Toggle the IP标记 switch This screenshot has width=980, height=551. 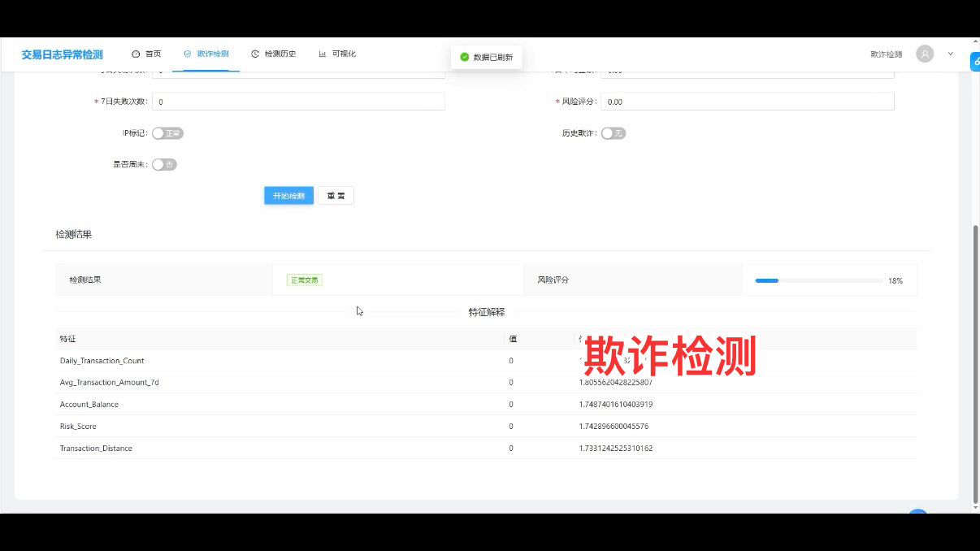pyautogui.click(x=167, y=133)
